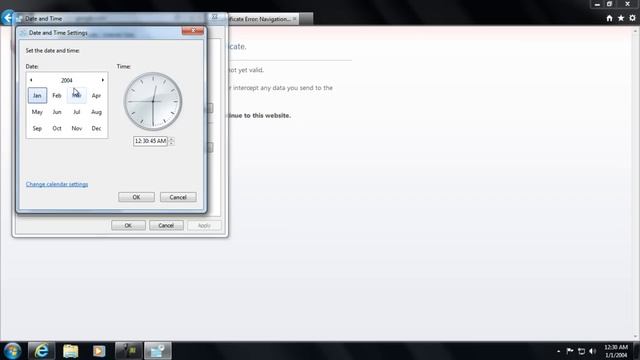Click the 2004 year header
This screenshot has width=640, height=360.
tap(67, 80)
